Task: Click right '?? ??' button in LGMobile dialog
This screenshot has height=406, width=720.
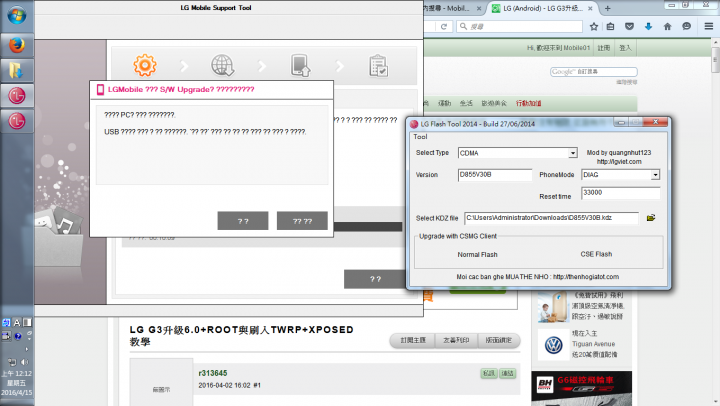Action: [302, 221]
